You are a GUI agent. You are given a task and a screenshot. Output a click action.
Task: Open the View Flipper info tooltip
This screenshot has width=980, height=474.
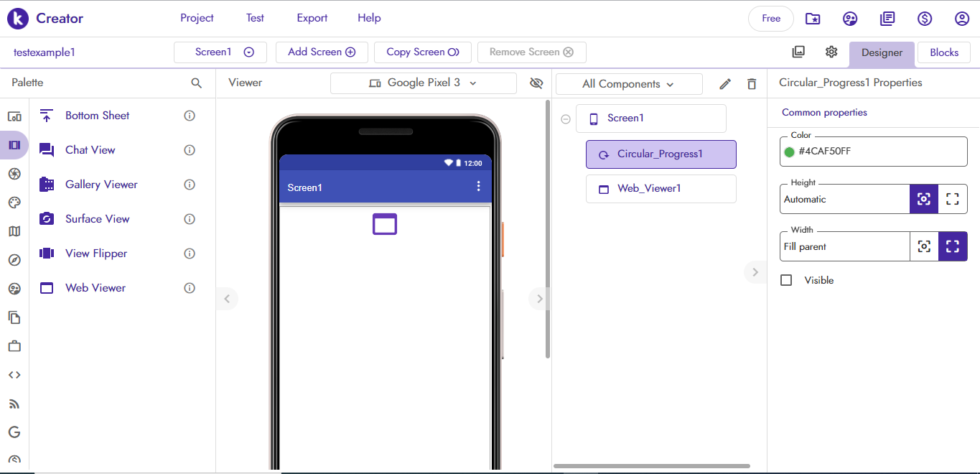(x=189, y=253)
